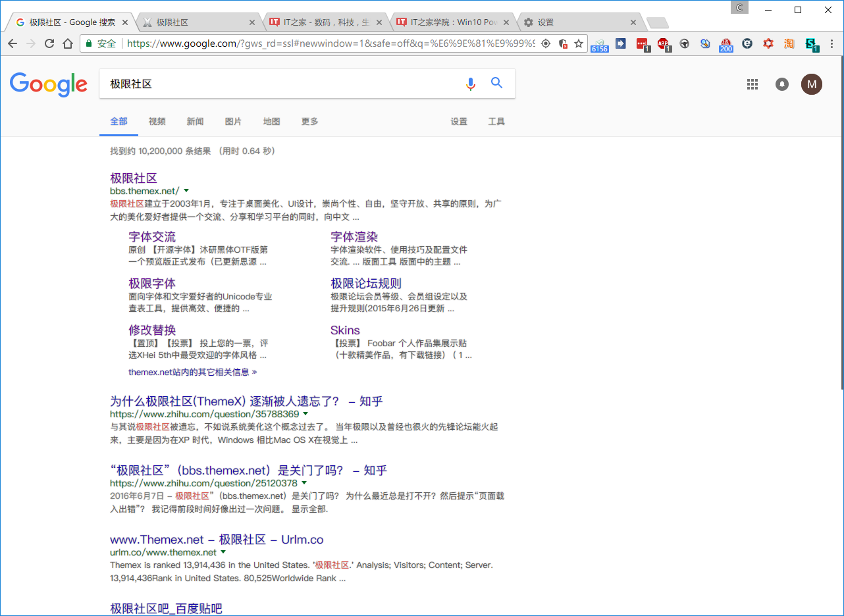Open the Google apps grid
This screenshot has width=844, height=616.
pos(752,84)
